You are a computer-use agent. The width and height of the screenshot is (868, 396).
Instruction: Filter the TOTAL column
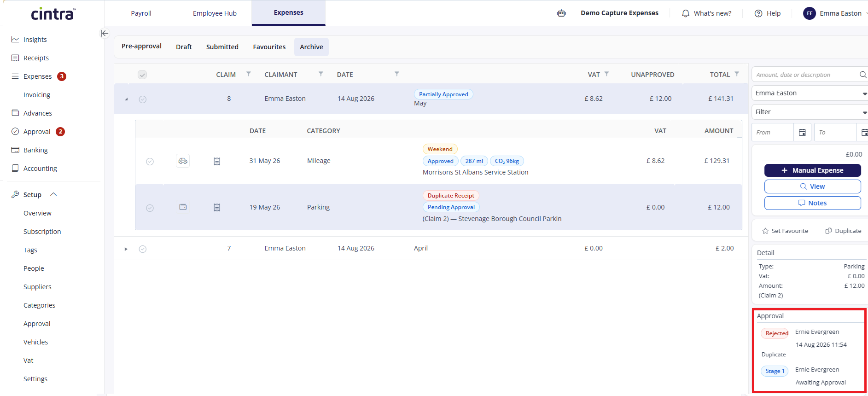(x=737, y=74)
